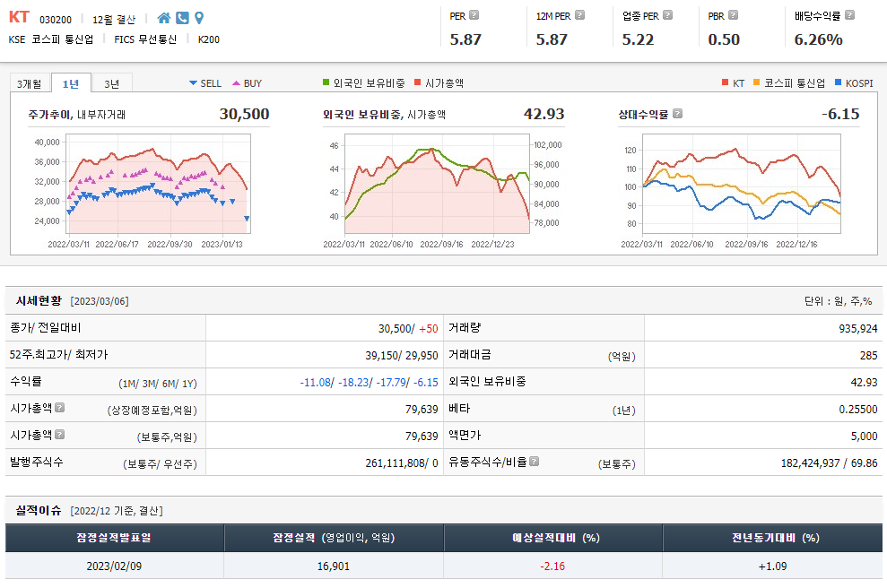The height and width of the screenshot is (588, 887).
Task: Click the 유동주식수 value 182,424,937 / 69.86
Action: pyautogui.click(x=830, y=463)
